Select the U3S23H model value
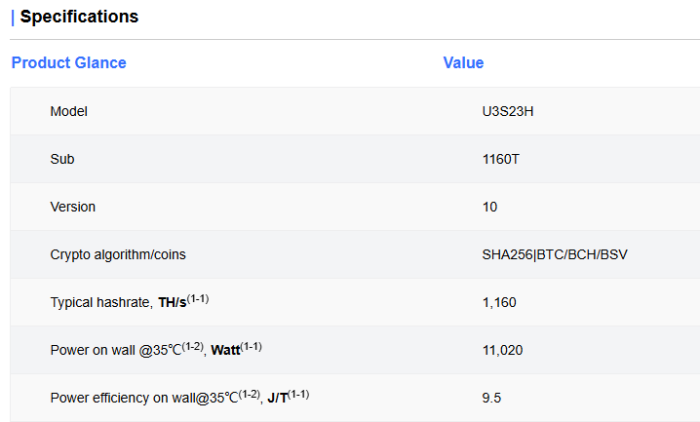 pos(508,111)
